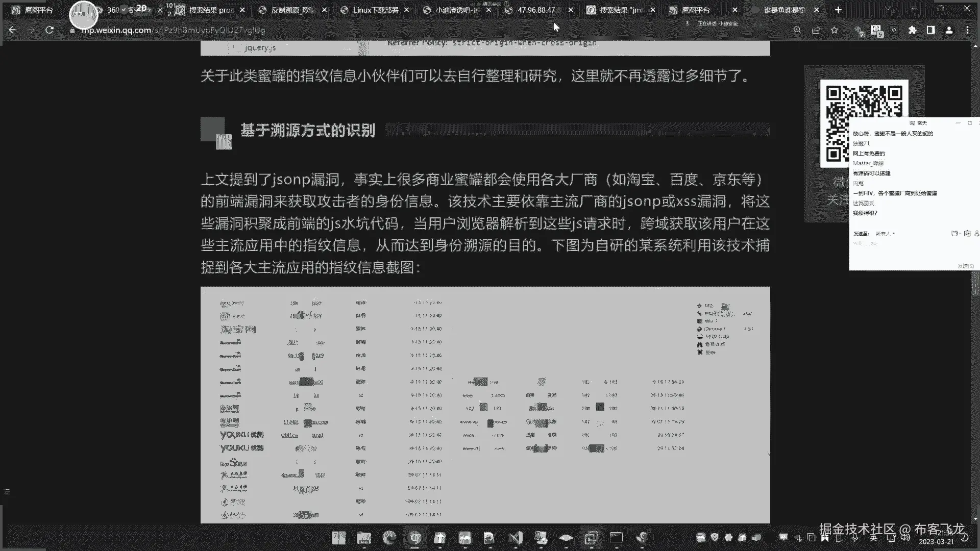Open the user profile avatar icon
Viewport: 980px width, 551px height.
[949, 30]
